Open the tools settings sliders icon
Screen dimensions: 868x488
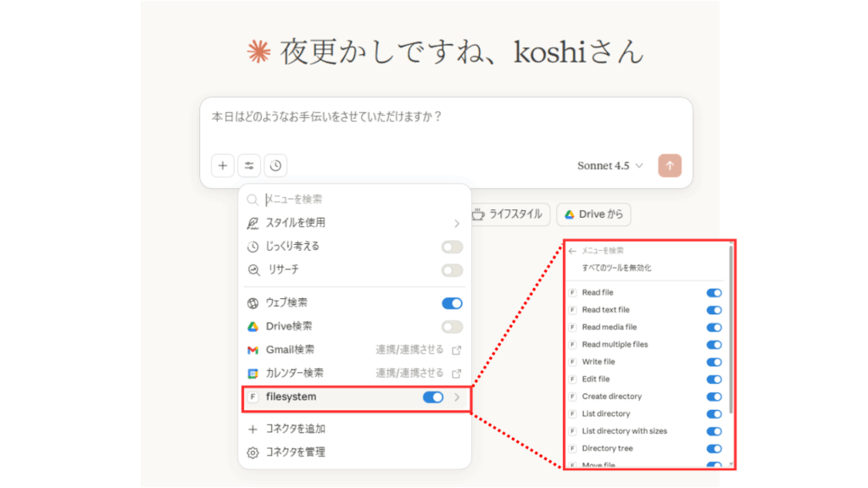249,165
